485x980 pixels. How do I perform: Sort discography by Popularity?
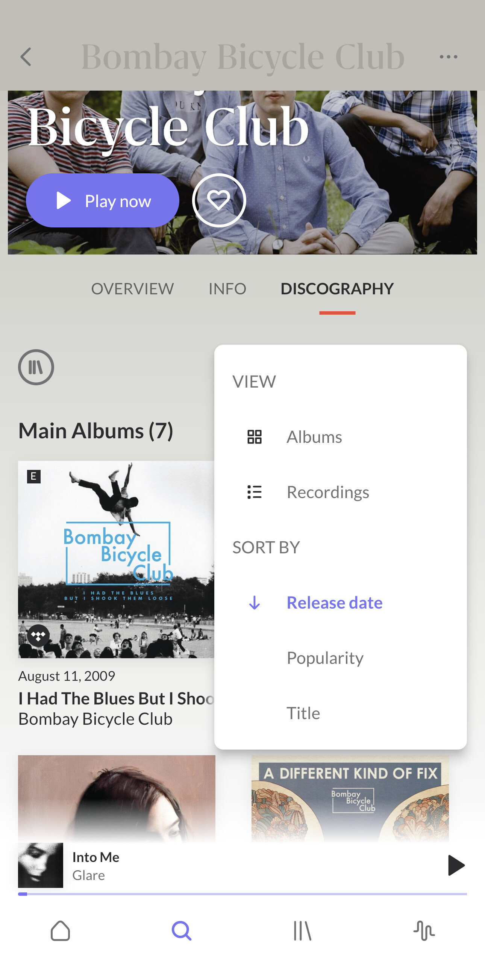(325, 658)
